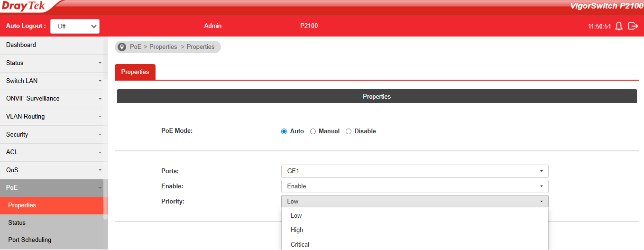Image resolution: width=644 pixels, height=250 pixels.
Task: Collapse the Priority dropdown
Action: click(x=414, y=202)
